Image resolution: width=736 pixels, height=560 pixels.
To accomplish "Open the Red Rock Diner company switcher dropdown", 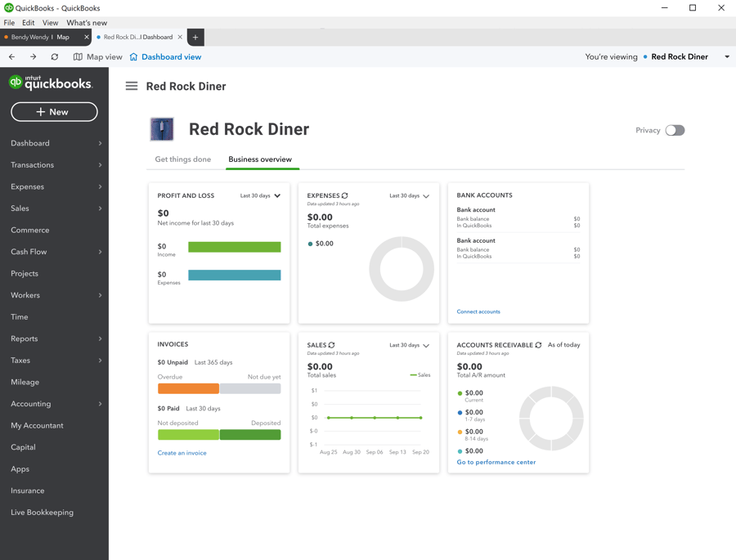I will (x=726, y=56).
